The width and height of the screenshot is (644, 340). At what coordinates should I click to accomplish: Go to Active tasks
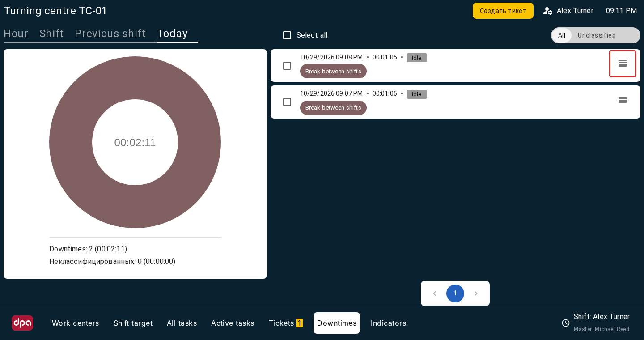coord(233,323)
